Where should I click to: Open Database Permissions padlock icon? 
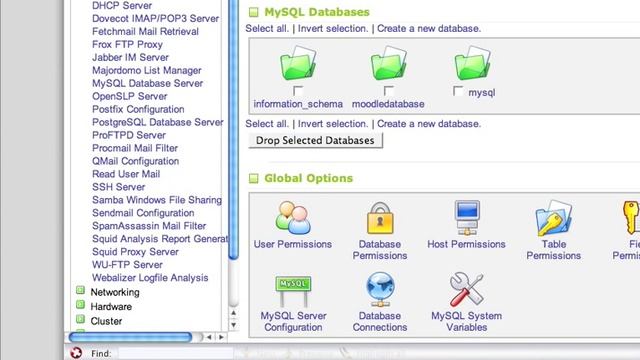pos(380,218)
